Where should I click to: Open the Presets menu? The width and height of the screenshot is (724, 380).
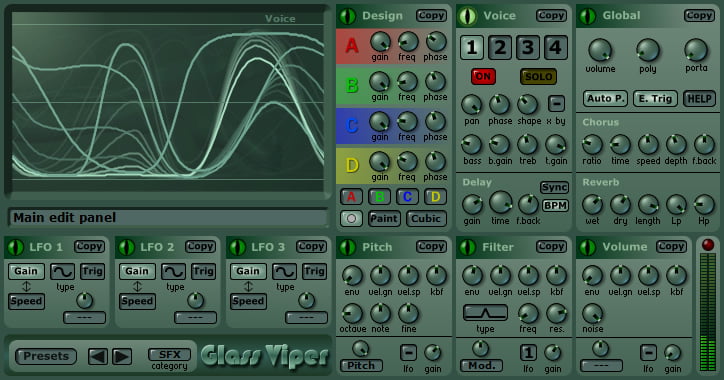(46, 356)
